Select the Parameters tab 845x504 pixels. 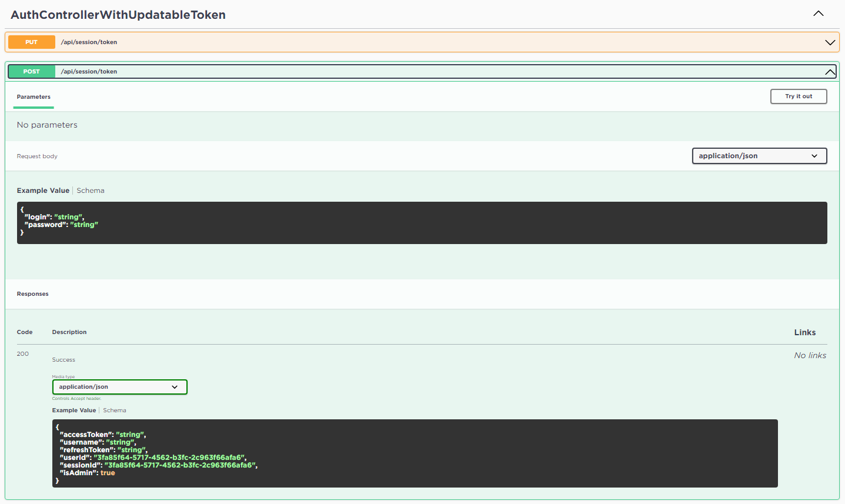click(34, 97)
